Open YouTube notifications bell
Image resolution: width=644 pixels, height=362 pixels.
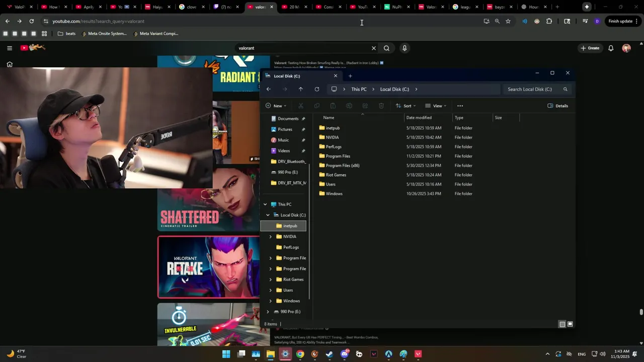click(611, 48)
